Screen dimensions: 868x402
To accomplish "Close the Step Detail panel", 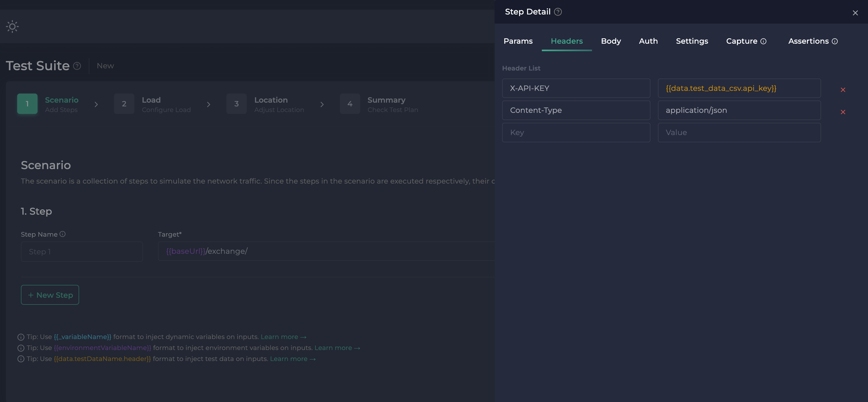I will [x=855, y=13].
